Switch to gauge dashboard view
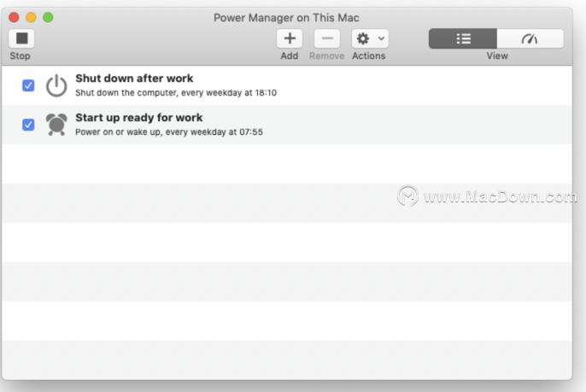586x392 pixels. 530,38
